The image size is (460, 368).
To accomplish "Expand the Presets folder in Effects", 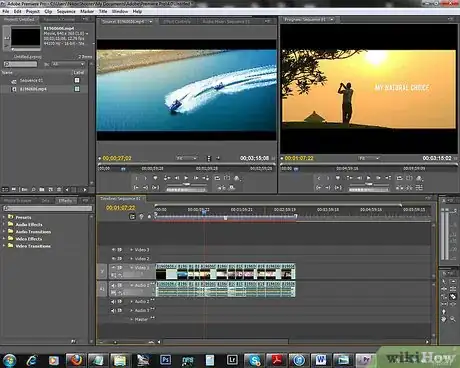I will [4, 217].
